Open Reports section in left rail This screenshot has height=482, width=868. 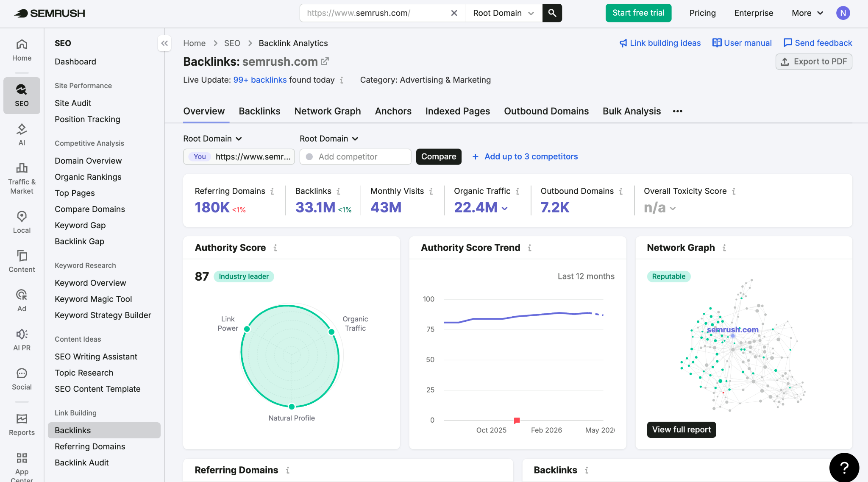tap(22, 425)
